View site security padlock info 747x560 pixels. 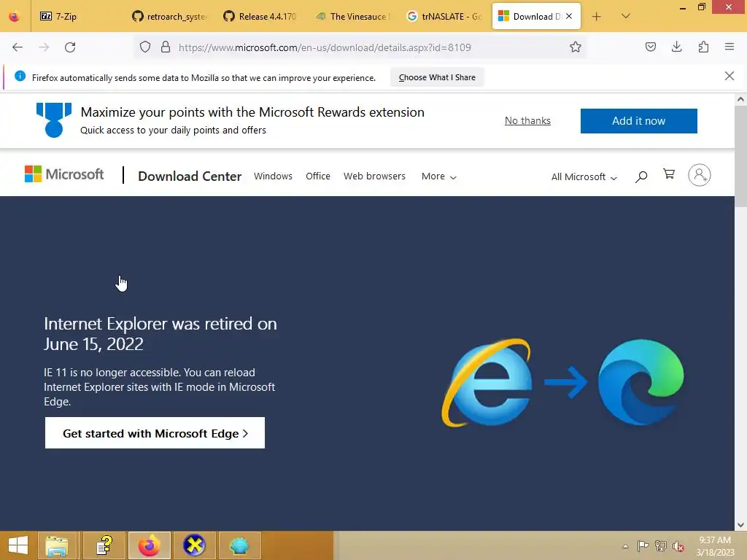[166, 47]
